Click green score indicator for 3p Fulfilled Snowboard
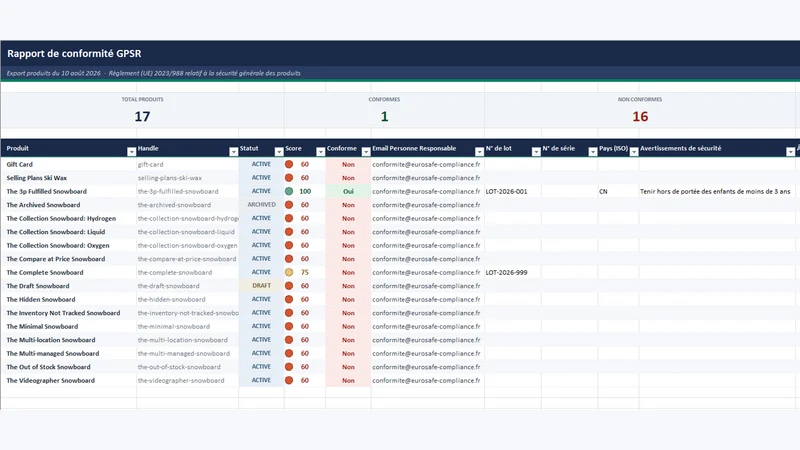The height and width of the screenshot is (450, 800). (x=289, y=191)
